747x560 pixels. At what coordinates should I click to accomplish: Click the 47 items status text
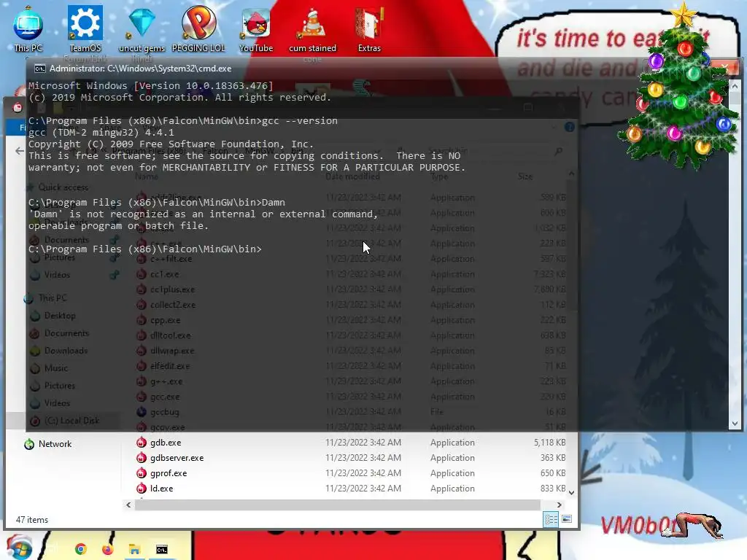32,519
